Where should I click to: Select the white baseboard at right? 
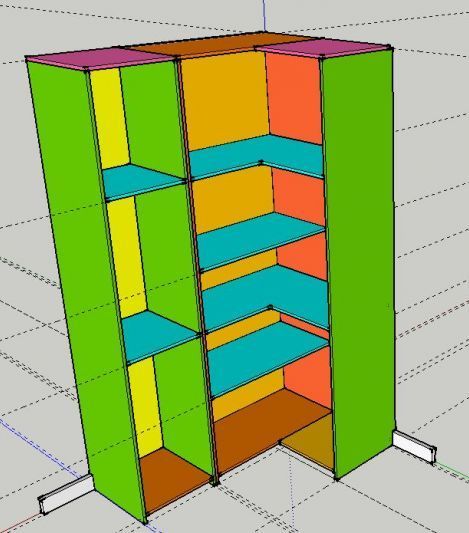point(415,447)
